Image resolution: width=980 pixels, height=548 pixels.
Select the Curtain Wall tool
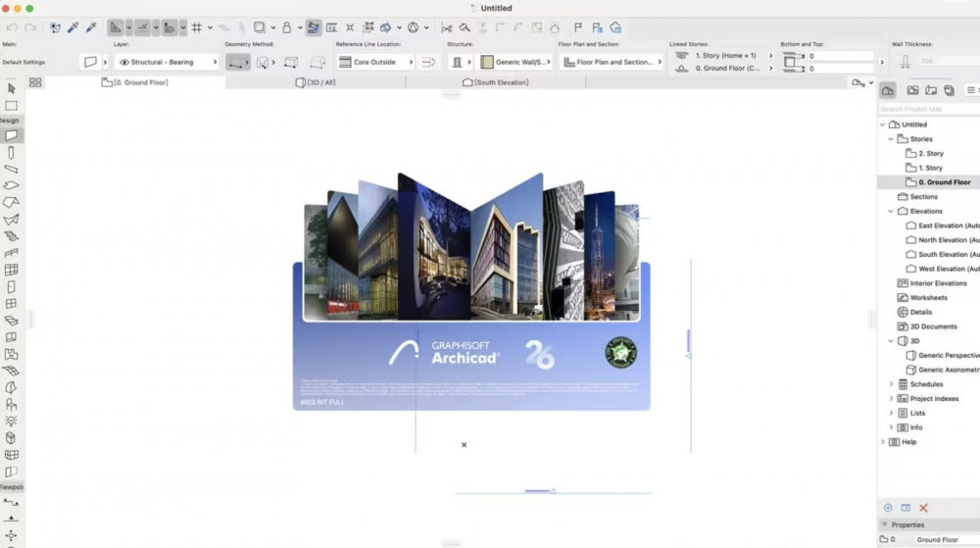[11, 270]
